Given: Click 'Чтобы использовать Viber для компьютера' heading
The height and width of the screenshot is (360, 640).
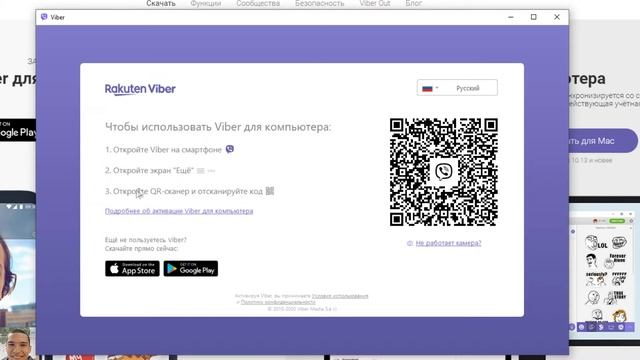Looking at the screenshot, I should [x=218, y=127].
